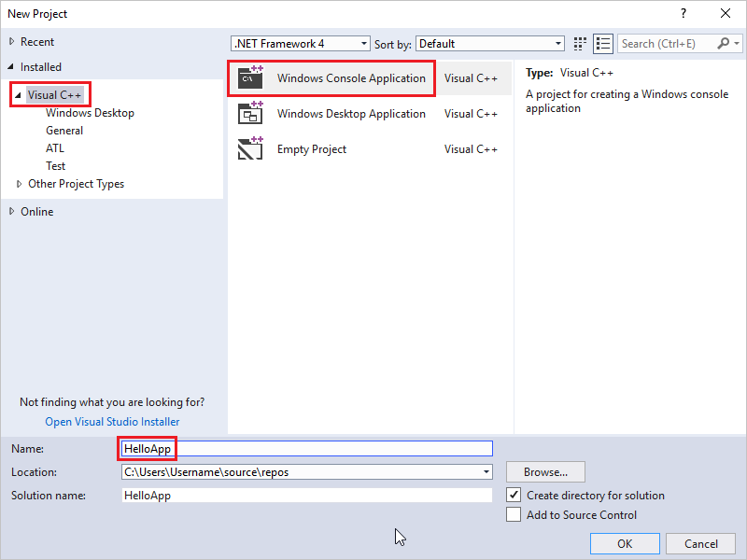Enable Add to Source Control

[514, 515]
